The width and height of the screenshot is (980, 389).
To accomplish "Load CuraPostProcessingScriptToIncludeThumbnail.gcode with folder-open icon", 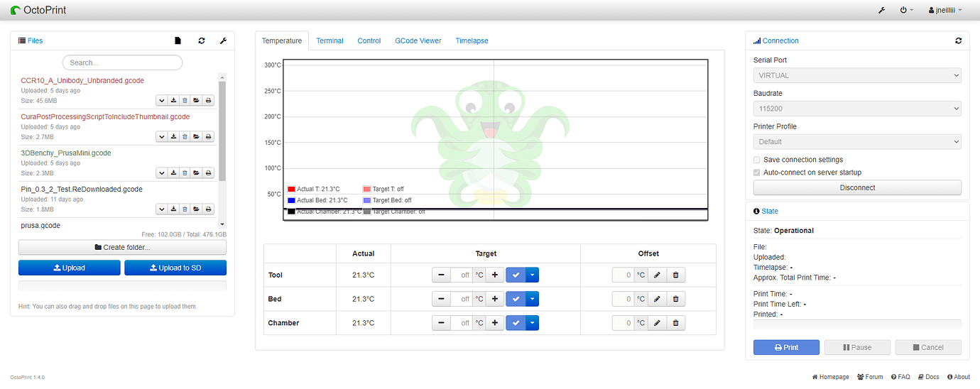I will [x=196, y=137].
